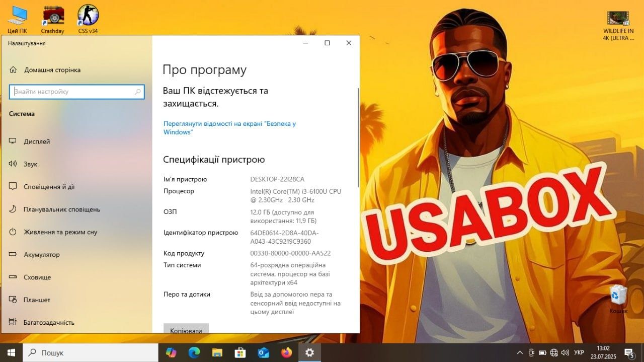Open the Безпека у Windows details link
Image resolution: width=644 pixels, height=362 pixels.
229,127
